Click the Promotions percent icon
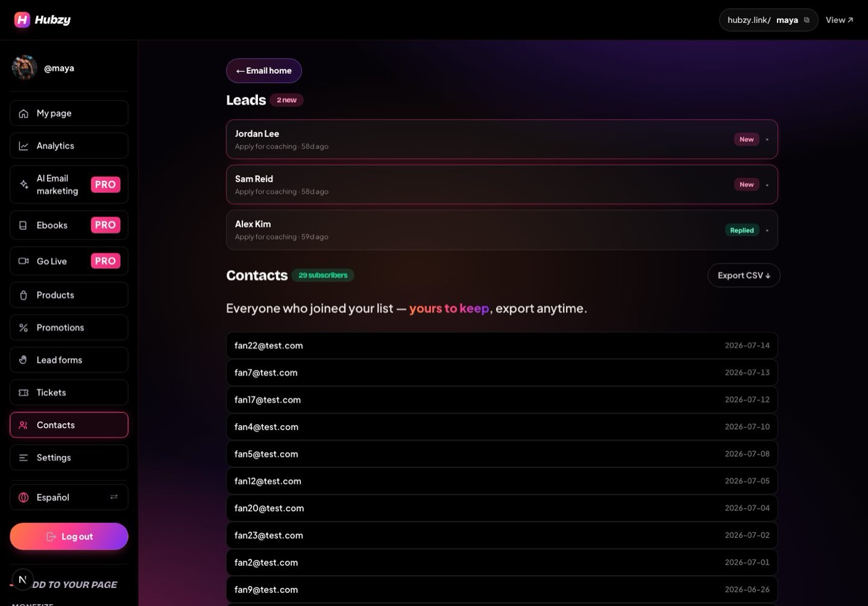868x606 pixels. tap(24, 327)
